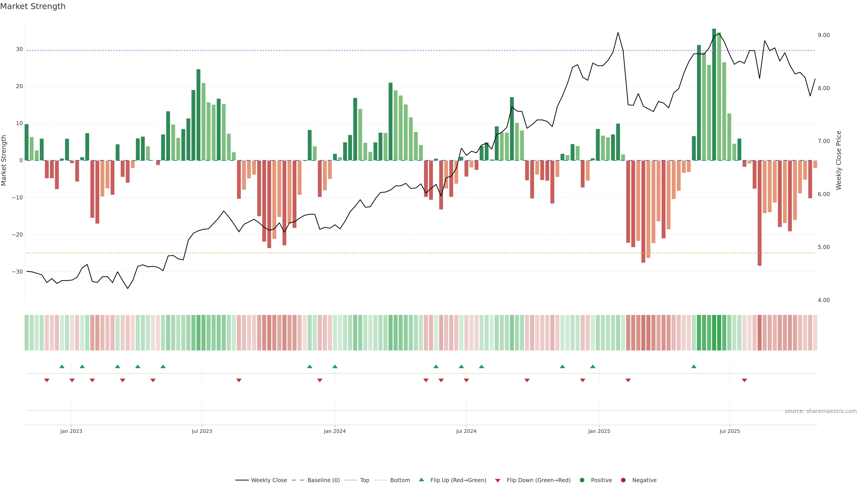Screen dimensions: 868x488
Task: Click the 9.00 Weekly Close Price tick
Action: [x=823, y=35]
